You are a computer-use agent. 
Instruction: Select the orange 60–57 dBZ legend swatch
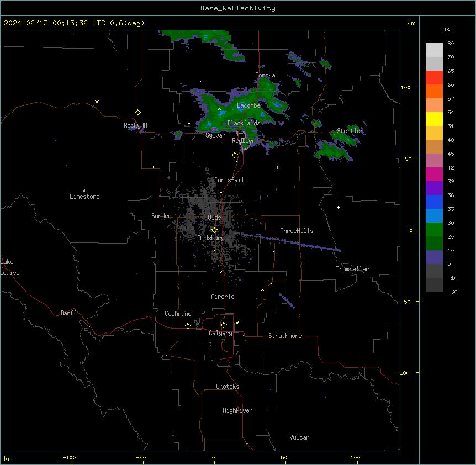[434, 91]
